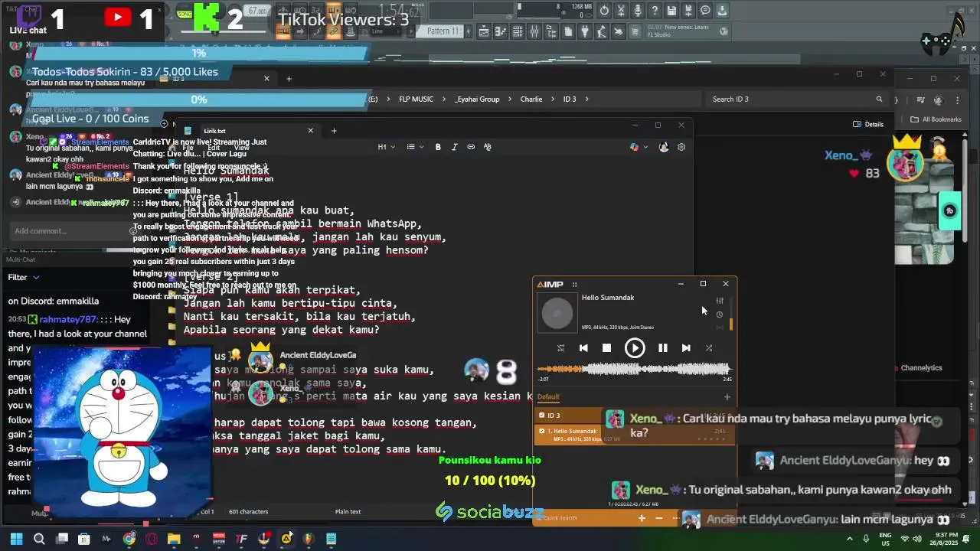Click account icon in text editor
The image size is (980, 551).
point(664,147)
